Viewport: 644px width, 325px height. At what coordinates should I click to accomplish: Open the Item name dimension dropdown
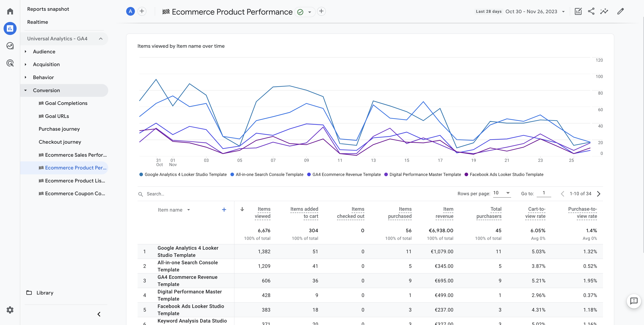(x=188, y=210)
